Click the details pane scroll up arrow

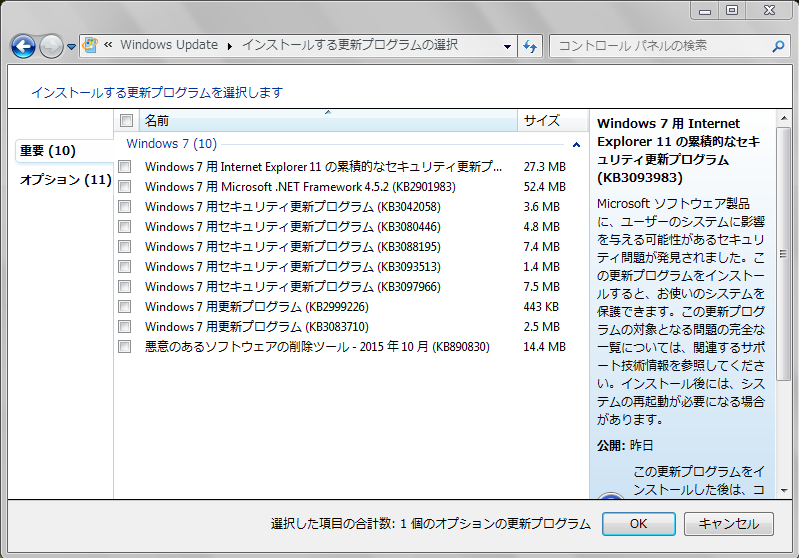click(784, 118)
